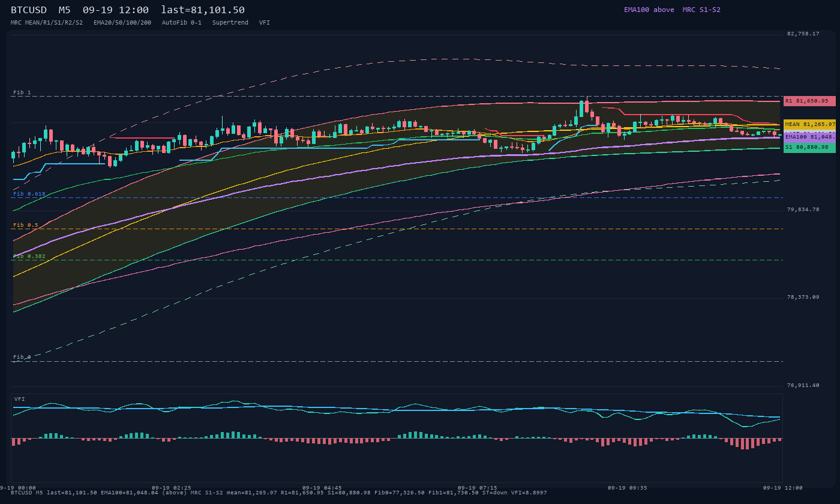Click the 09-19 09:35 time axis label

(628, 488)
